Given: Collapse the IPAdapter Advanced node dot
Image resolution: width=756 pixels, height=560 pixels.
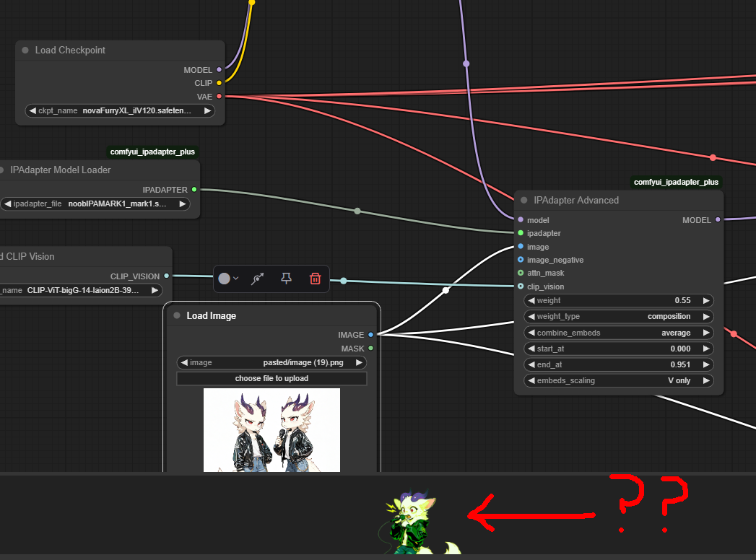Looking at the screenshot, I should pyautogui.click(x=524, y=200).
